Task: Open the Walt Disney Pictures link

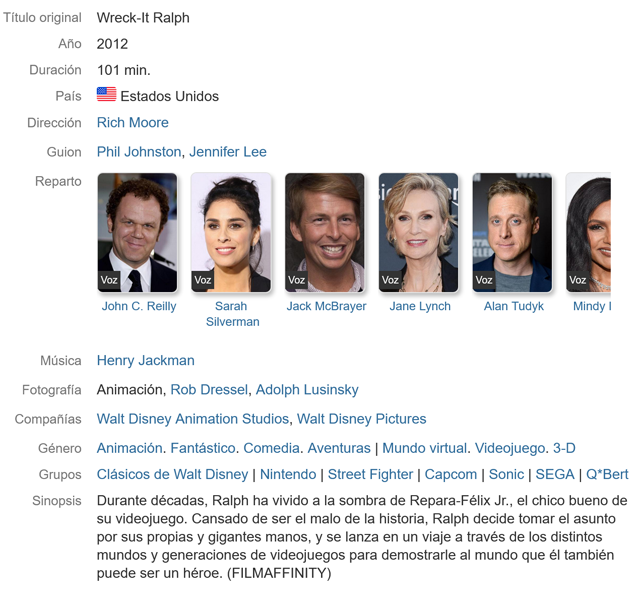Action: click(x=362, y=419)
